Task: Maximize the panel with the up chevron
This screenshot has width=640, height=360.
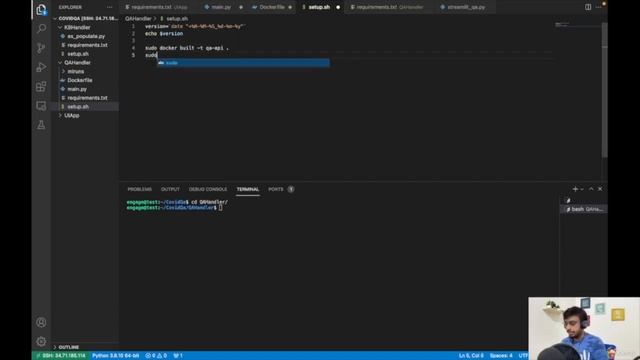Action: [591, 189]
